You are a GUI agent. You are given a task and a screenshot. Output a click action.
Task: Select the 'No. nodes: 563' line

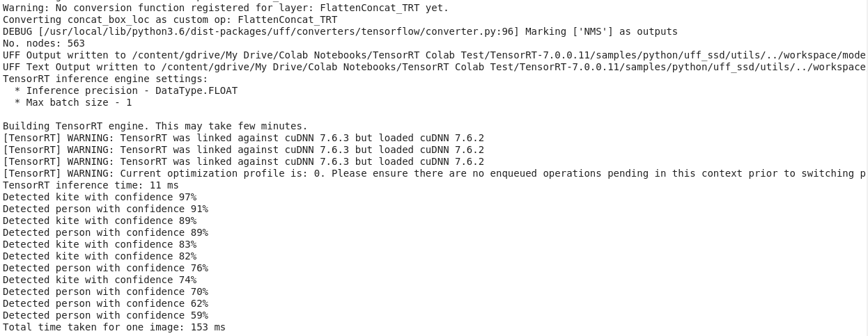pyautogui.click(x=44, y=43)
